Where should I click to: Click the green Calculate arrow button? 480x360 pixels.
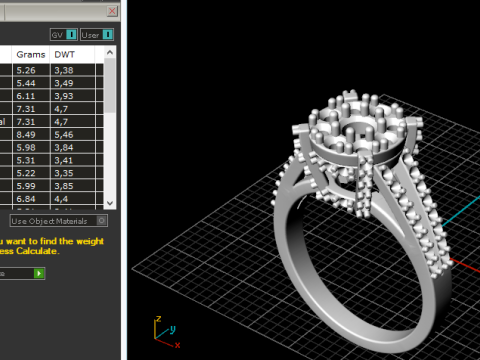pos(39,273)
